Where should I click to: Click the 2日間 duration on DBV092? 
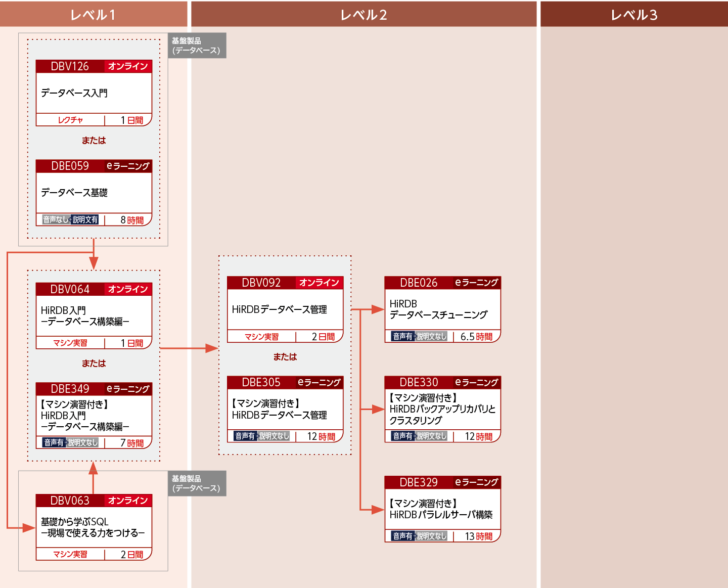[323, 337]
